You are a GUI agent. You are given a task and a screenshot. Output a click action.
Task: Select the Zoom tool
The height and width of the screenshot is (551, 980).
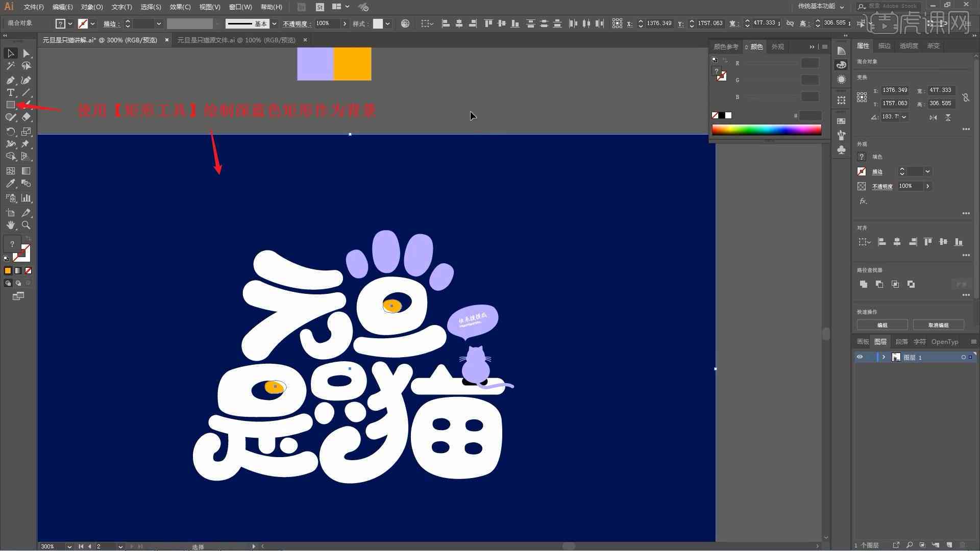pyautogui.click(x=26, y=224)
